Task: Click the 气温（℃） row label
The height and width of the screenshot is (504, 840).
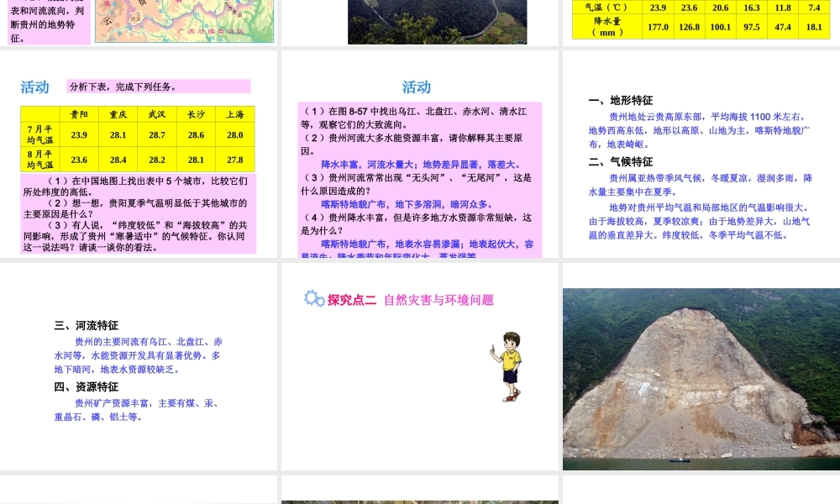Action: coord(607,8)
